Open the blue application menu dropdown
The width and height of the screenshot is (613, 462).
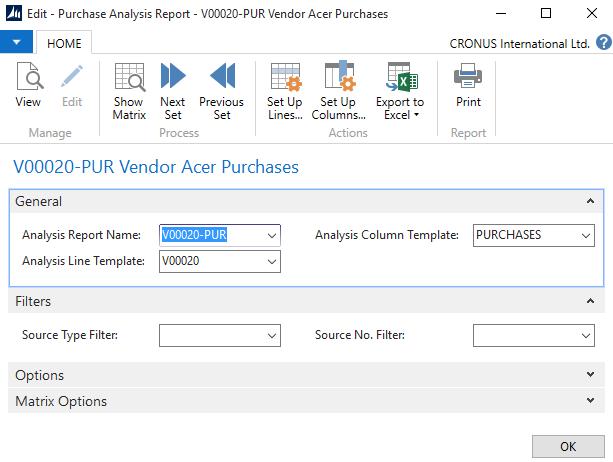pyautogui.click(x=16, y=41)
